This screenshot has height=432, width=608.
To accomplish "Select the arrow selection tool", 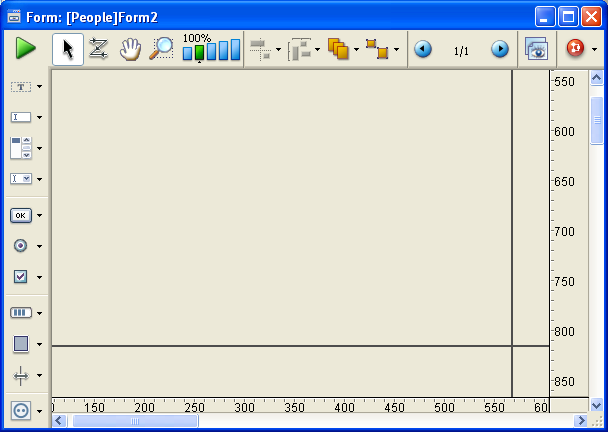I will coord(68,49).
